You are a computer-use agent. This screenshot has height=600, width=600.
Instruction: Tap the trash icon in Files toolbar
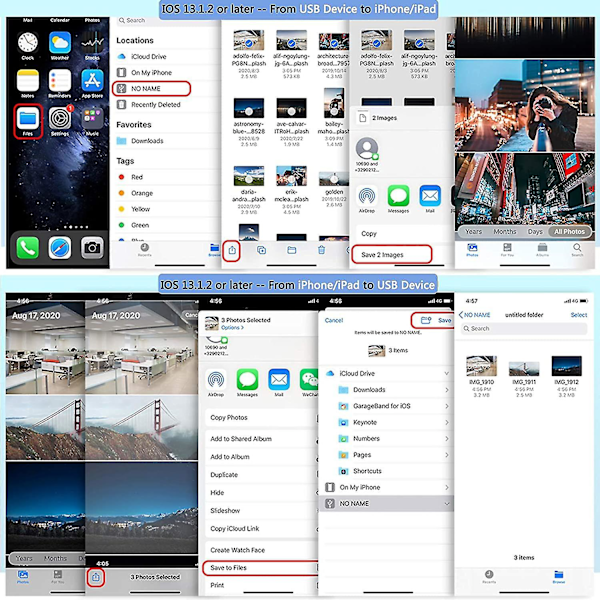coord(321,250)
